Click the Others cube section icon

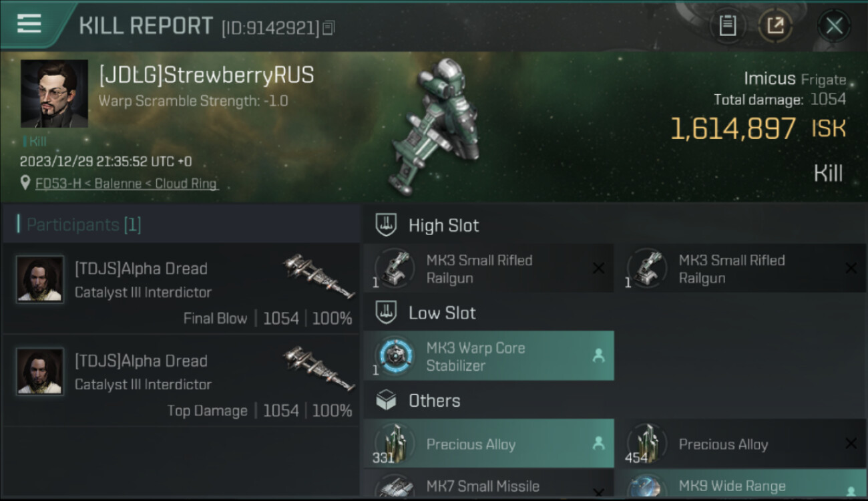(x=387, y=401)
